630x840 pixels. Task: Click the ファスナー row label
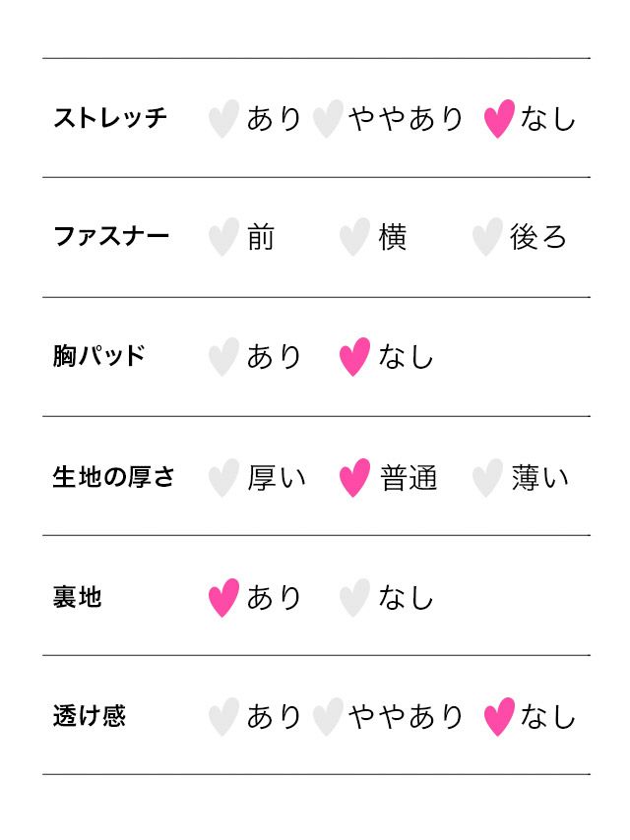111,237
